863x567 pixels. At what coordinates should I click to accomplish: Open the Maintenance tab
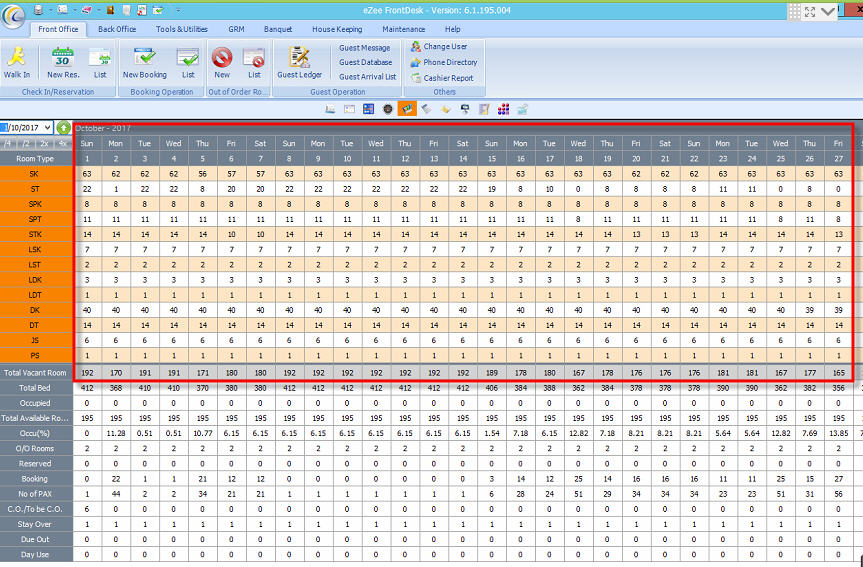tap(403, 29)
